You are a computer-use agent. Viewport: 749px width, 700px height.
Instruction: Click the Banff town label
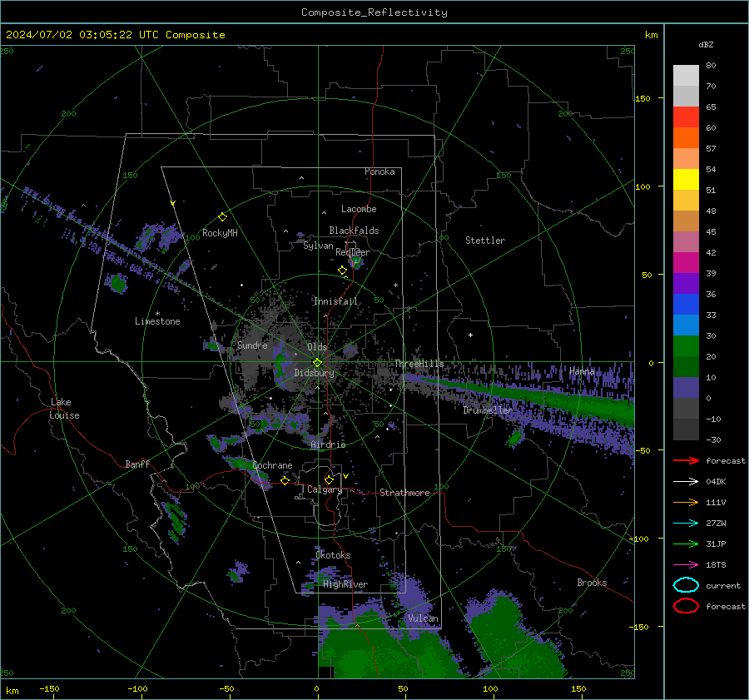click(x=137, y=464)
